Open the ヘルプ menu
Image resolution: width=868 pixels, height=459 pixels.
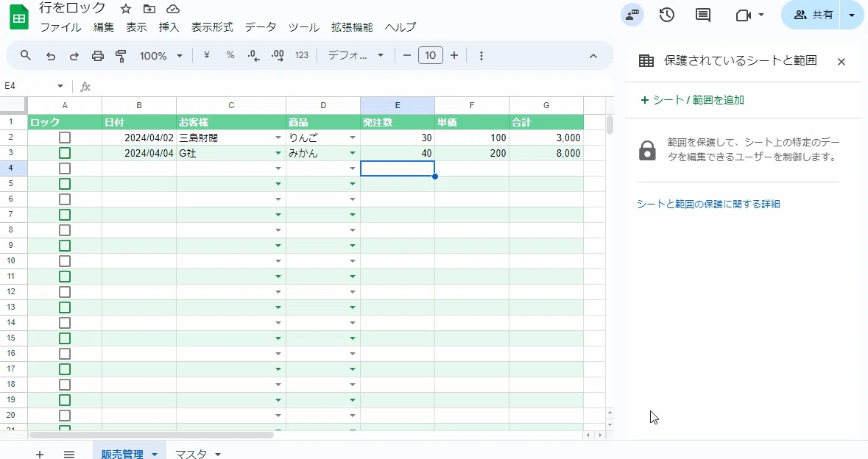pyautogui.click(x=401, y=27)
